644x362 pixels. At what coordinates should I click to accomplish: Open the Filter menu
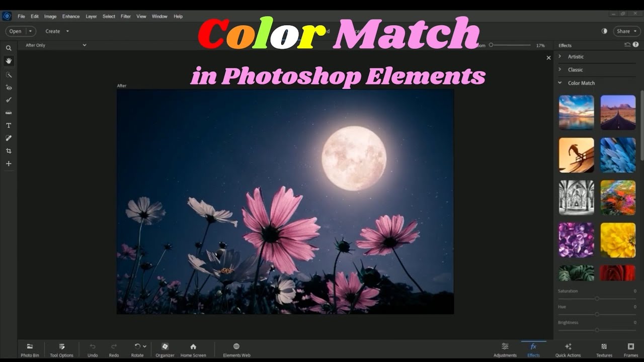pos(126,17)
